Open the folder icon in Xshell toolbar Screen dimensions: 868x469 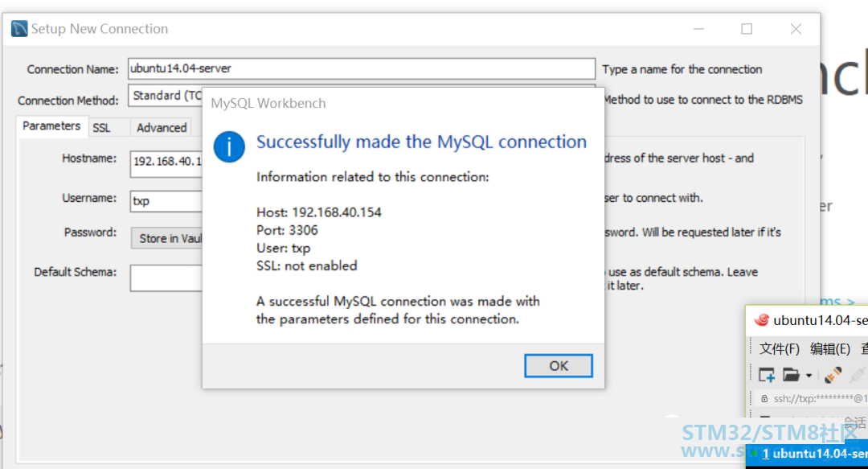click(791, 376)
